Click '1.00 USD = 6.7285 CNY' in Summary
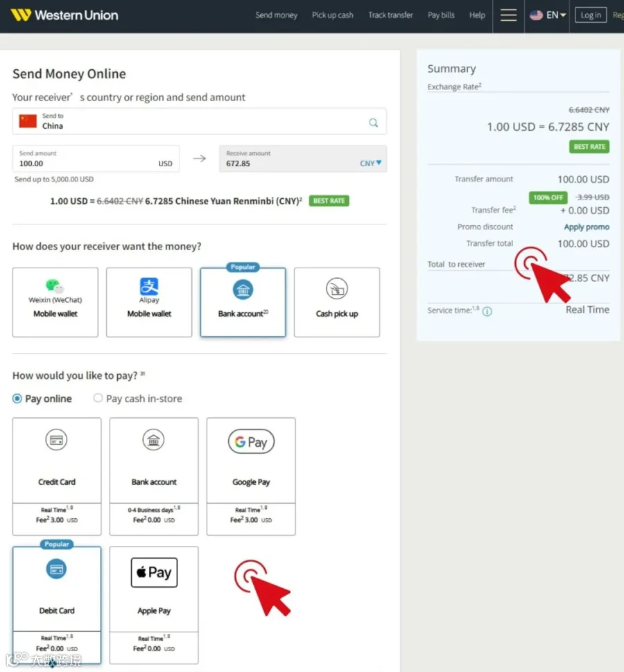Viewport: 624px width, 672px height. pos(548,127)
